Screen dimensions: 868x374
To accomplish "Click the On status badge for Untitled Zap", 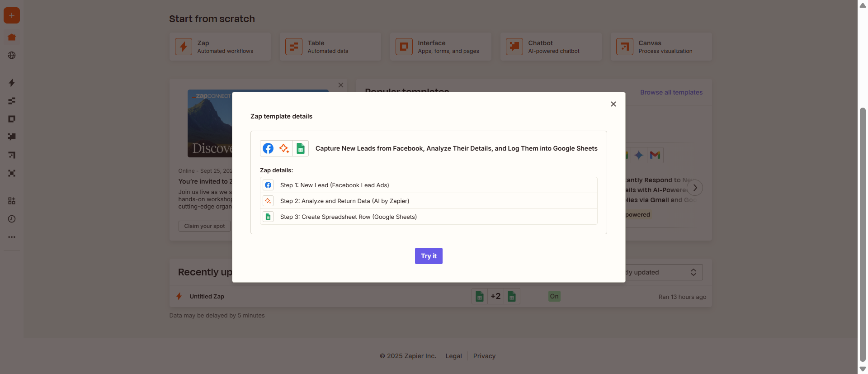I will (x=554, y=296).
